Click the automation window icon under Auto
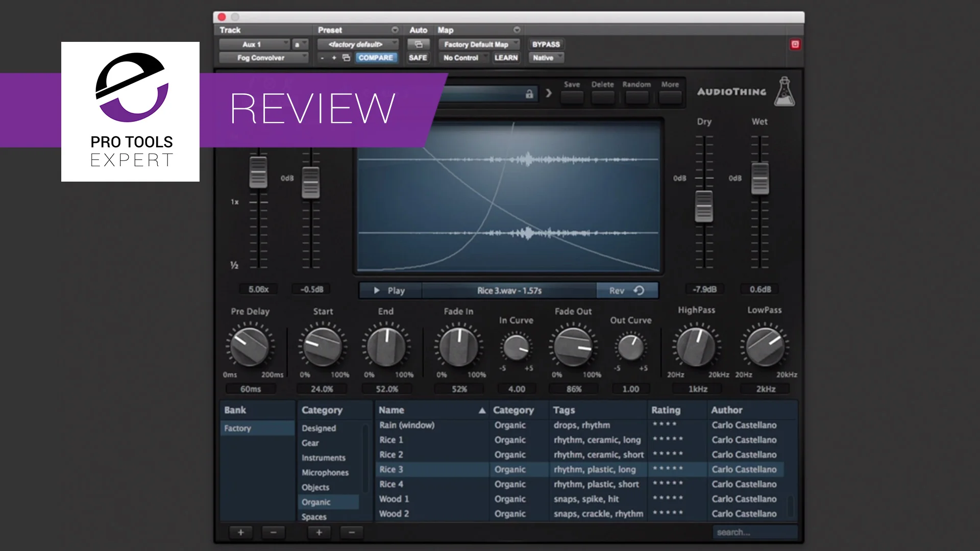The height and width of the screenshot is (551, 980). tap(418, 44)
